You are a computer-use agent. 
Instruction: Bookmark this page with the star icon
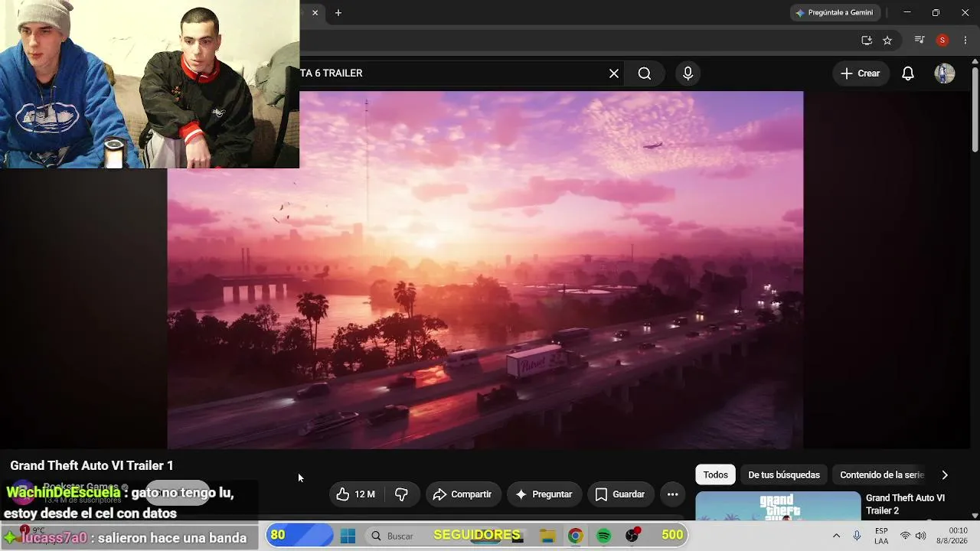887,41
